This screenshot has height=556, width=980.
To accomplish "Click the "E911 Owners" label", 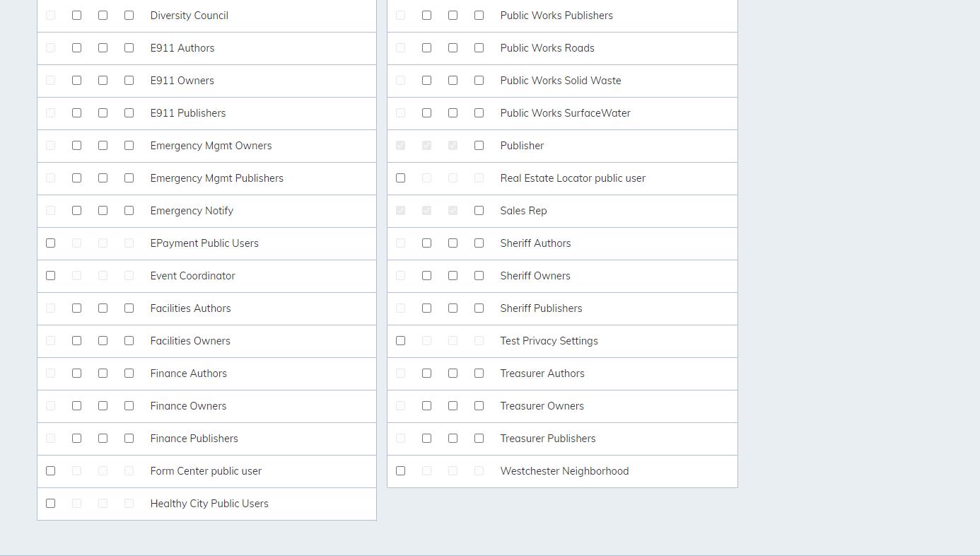I will coord(182,81).
